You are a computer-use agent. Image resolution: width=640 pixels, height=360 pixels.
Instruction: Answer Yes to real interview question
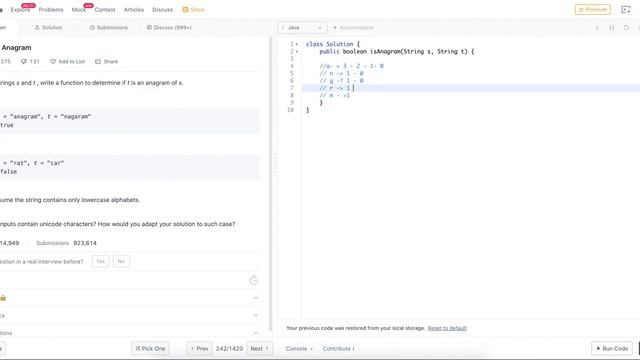pos(100,261)
